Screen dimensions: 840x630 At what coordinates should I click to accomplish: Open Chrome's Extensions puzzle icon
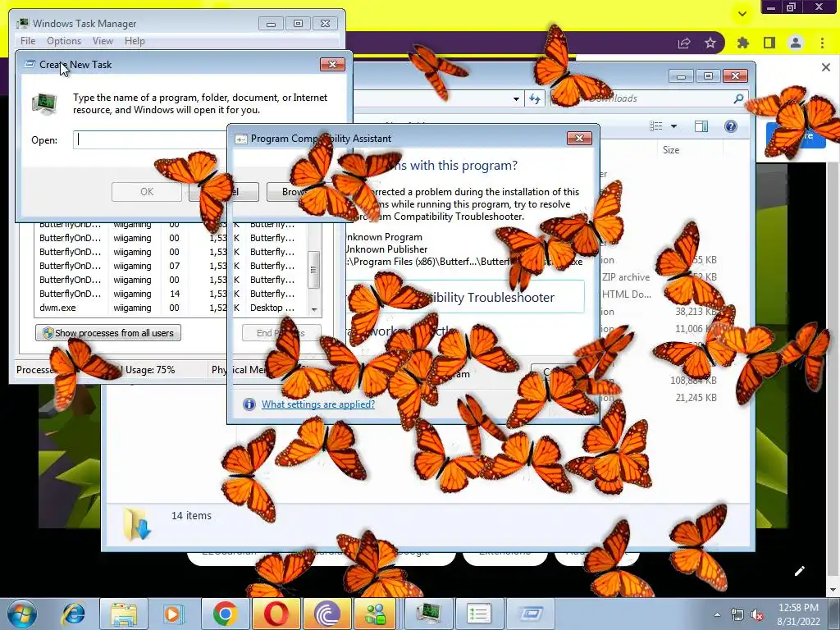pos(743,43)
